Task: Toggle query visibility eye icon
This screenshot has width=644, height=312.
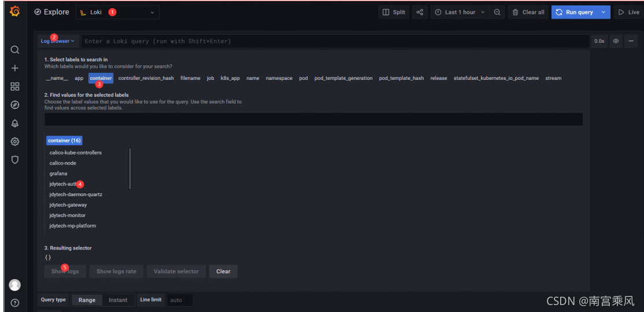Action: (x=616, y=41)
